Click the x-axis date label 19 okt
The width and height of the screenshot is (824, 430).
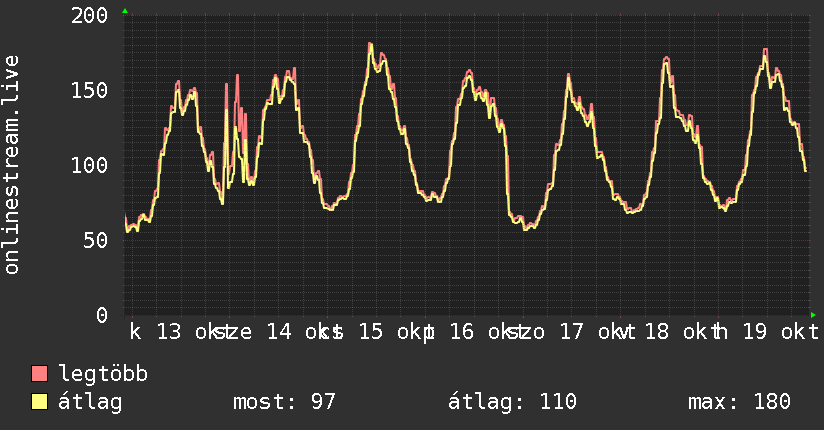pos(780,332)
